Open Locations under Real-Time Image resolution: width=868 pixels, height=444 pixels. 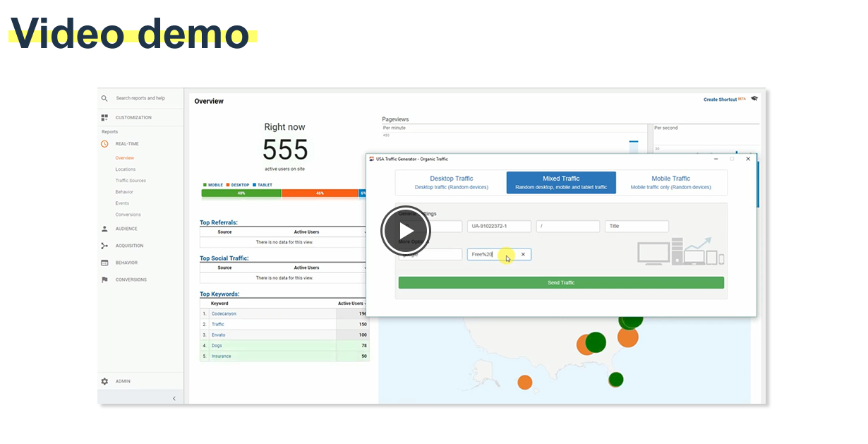pos(126,169)
